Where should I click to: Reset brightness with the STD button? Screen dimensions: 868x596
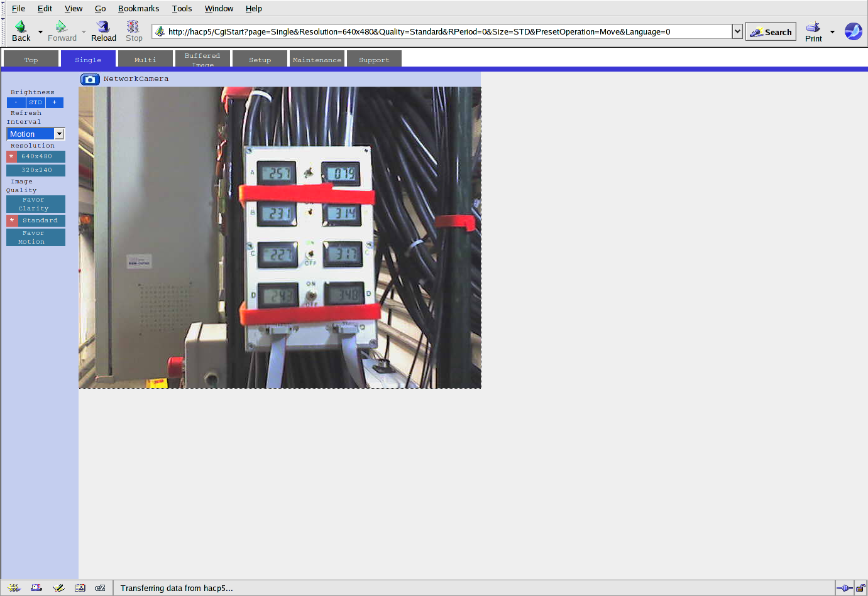35,102
